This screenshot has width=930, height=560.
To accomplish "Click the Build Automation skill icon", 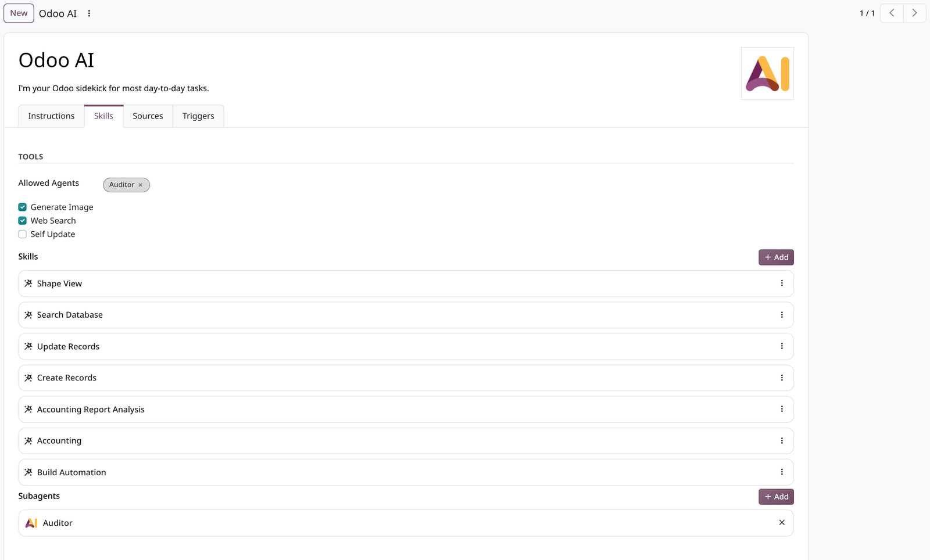I will tap(28, 472).
